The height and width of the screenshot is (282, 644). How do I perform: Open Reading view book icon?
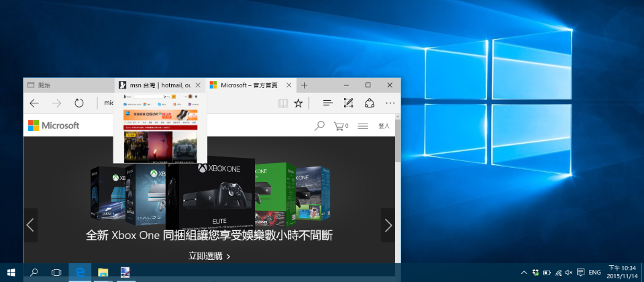point(283,103)
